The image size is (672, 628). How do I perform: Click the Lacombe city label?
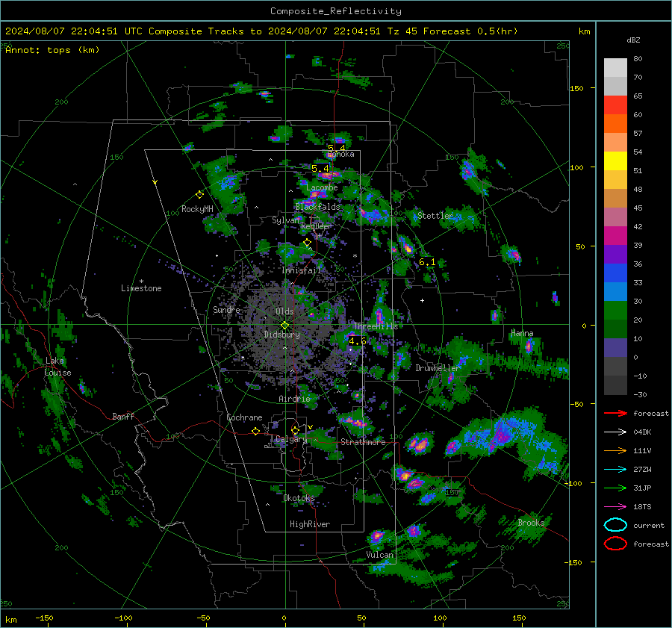point(322,187)
